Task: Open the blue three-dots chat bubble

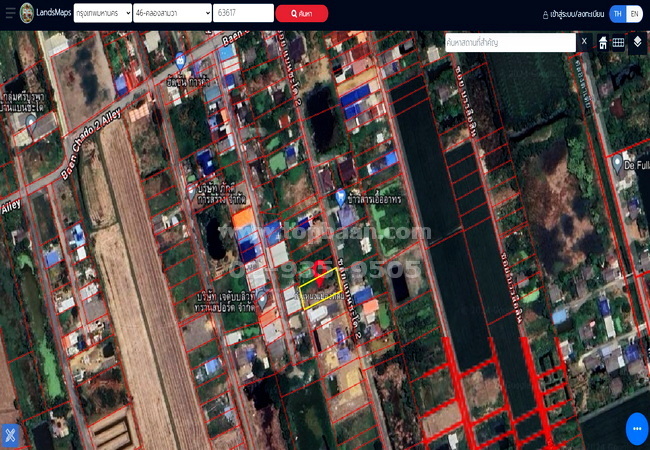Action: tap(636, 429)
